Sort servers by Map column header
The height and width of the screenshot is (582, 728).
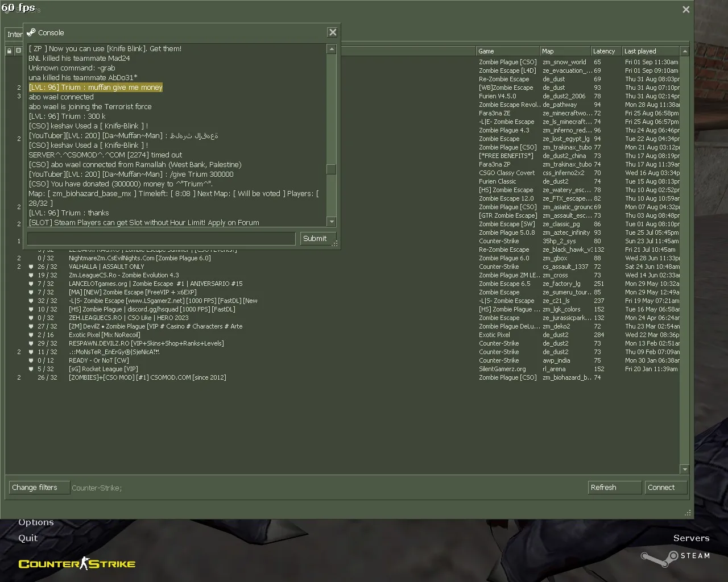(x=564, y=51)
